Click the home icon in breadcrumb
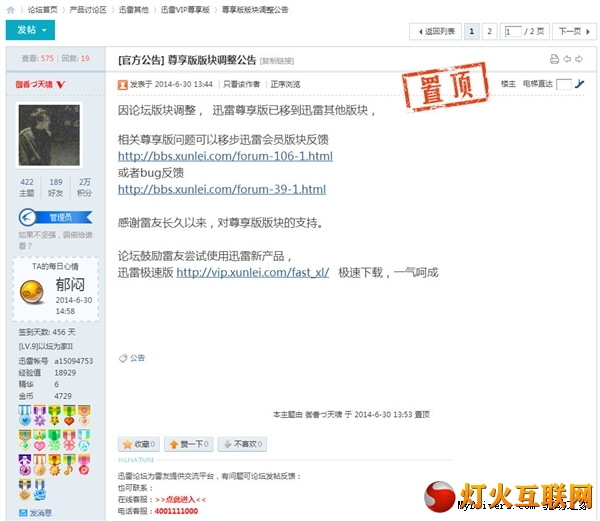 11,10
